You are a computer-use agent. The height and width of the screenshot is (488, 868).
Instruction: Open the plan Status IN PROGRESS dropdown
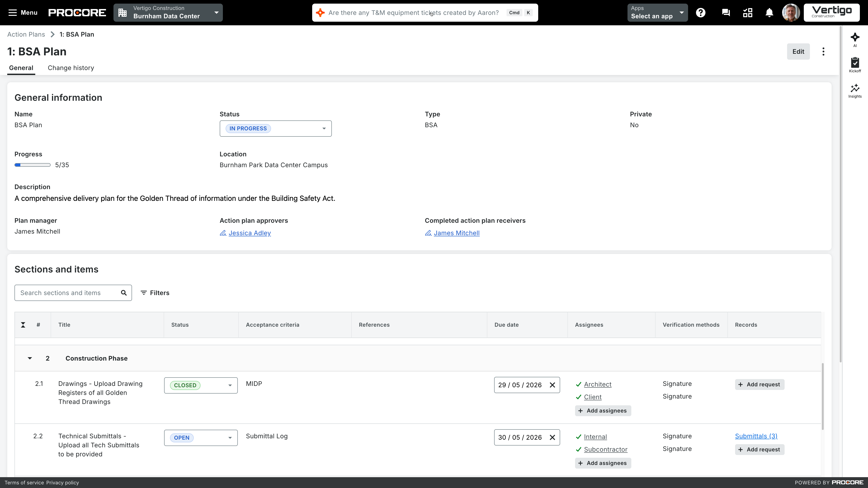coord(276,129)
